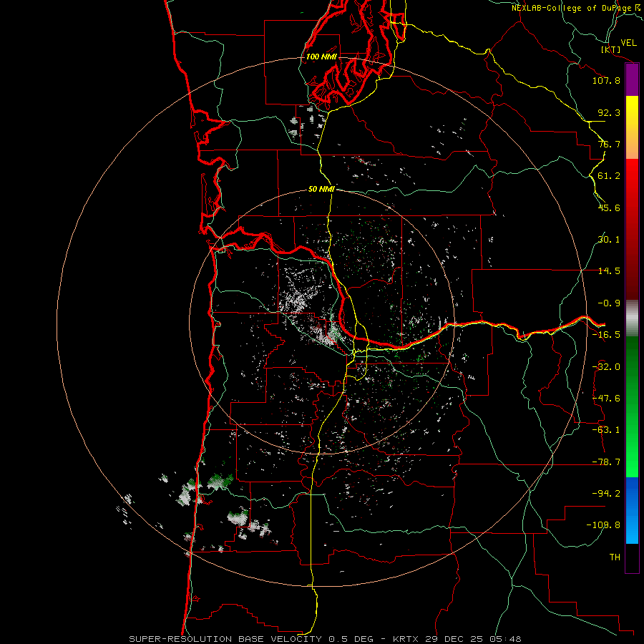The width and height of the screenshot is (644, 644).
Task: Click the 'KRTX 29 DEC 25 05:48' timestamp
Action: (457, 639)
